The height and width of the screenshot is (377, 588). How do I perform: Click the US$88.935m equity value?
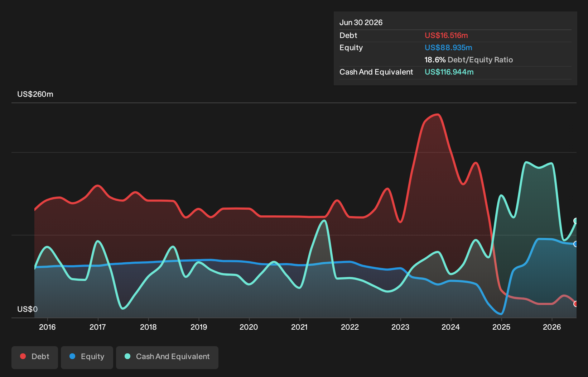448,48
